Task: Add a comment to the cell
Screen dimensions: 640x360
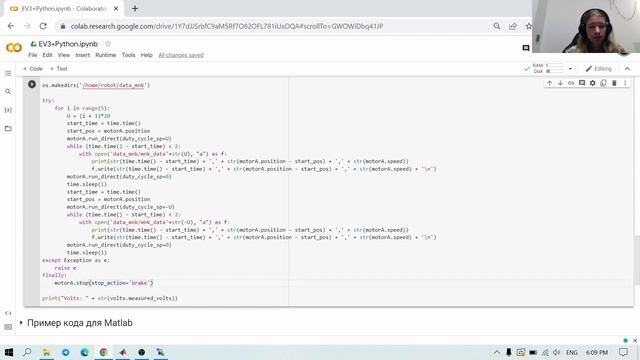Action: 582,83
